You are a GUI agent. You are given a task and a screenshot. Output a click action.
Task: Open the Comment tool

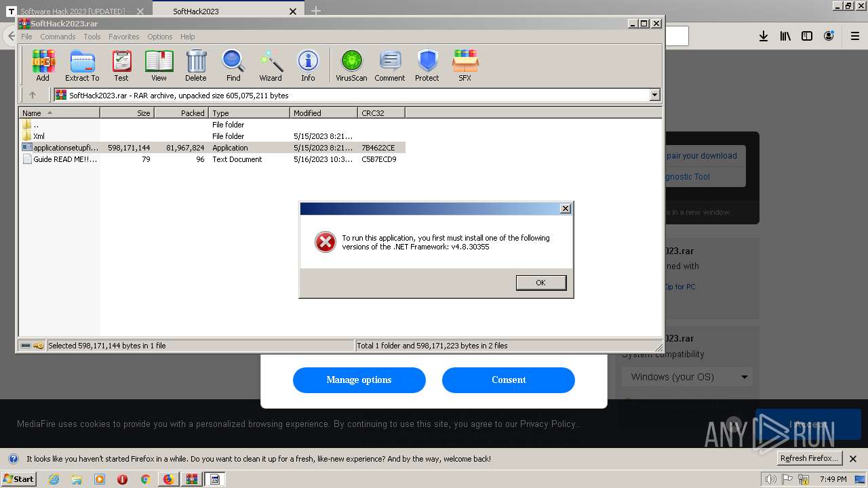click(x=390, y=66)
